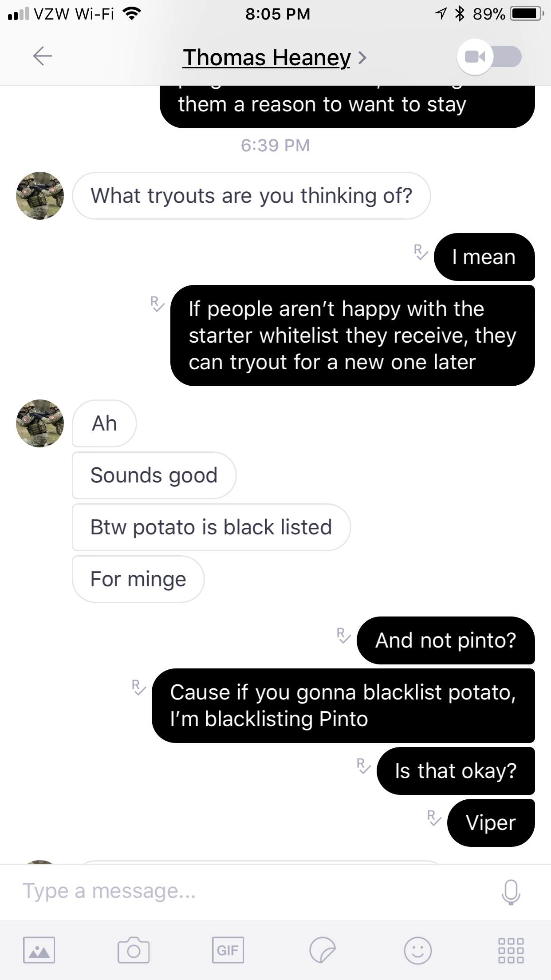Select the 'For minge' message bubble
Image resolution: width=551 pixels, height=980 pixels.
pos(138,579)
